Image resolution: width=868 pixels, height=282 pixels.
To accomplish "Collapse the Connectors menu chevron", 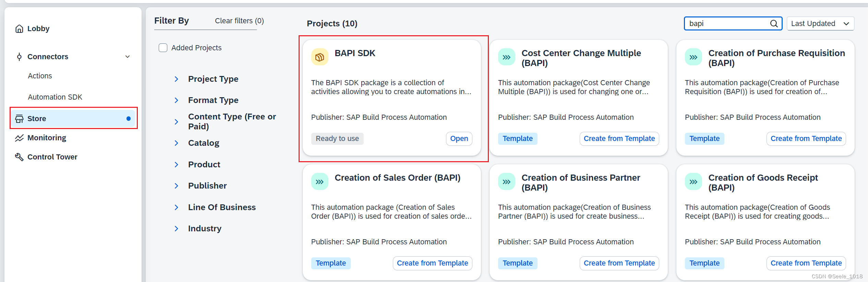I will click(x=128, y=57).
